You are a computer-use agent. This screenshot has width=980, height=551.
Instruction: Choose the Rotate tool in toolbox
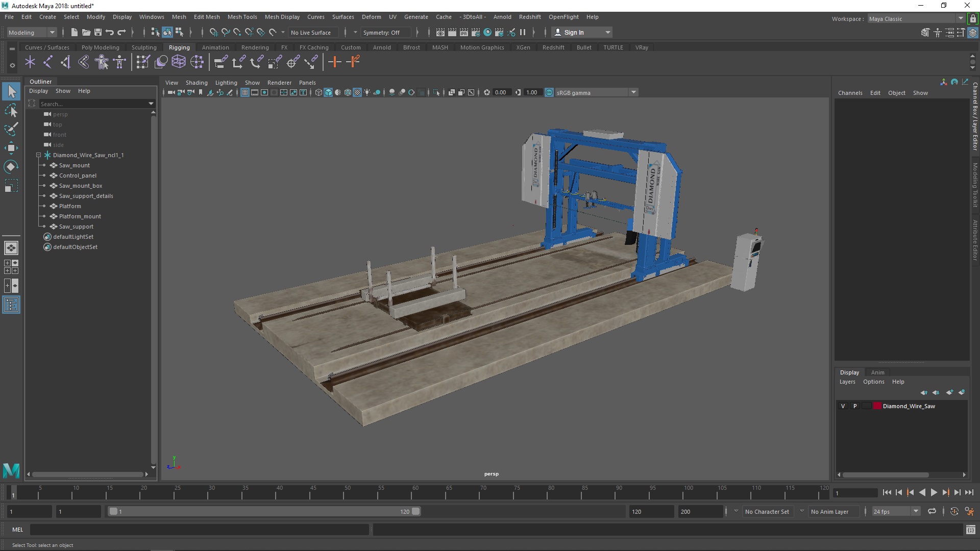[x=11, y=167]
